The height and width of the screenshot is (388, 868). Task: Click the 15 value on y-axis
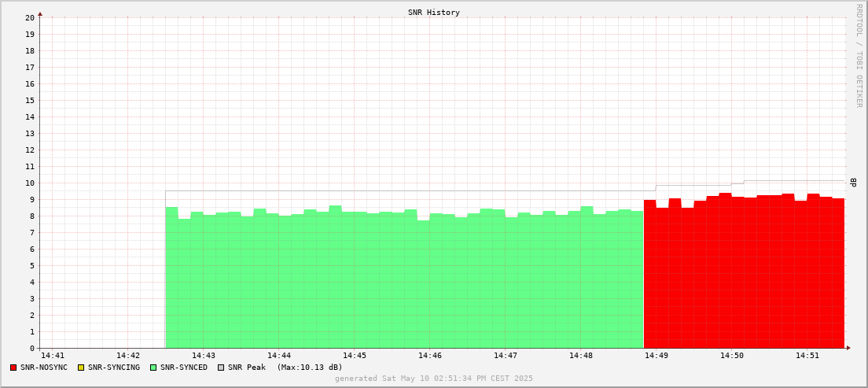(31, 100)
